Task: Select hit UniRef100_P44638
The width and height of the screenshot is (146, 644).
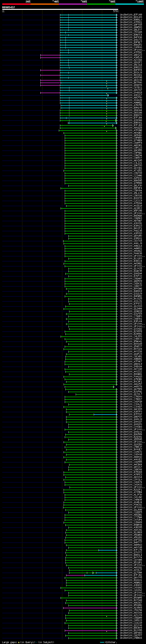Action: pyautogui.click(x=131, y=254)
